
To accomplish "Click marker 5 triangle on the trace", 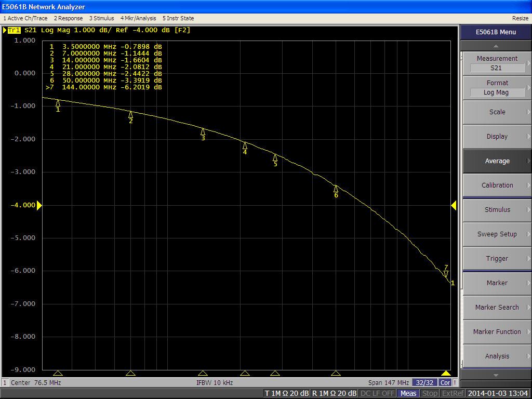I will [x=275, y=157].
